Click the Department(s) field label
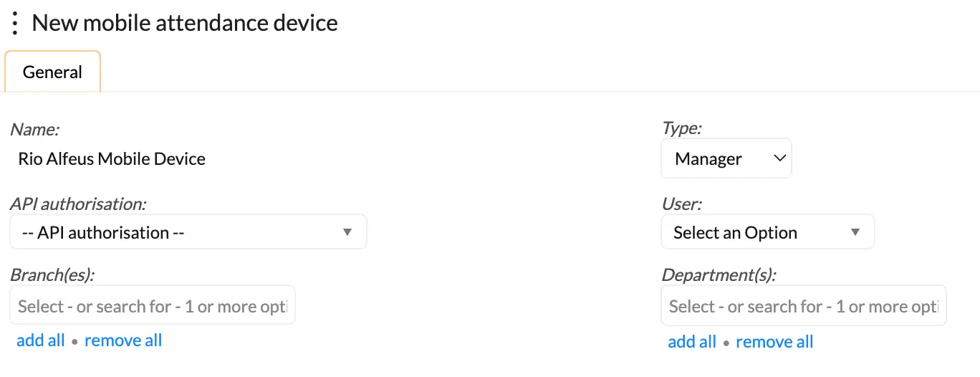The height and width of the screenshot is (377, 980). tap(719, 275)
